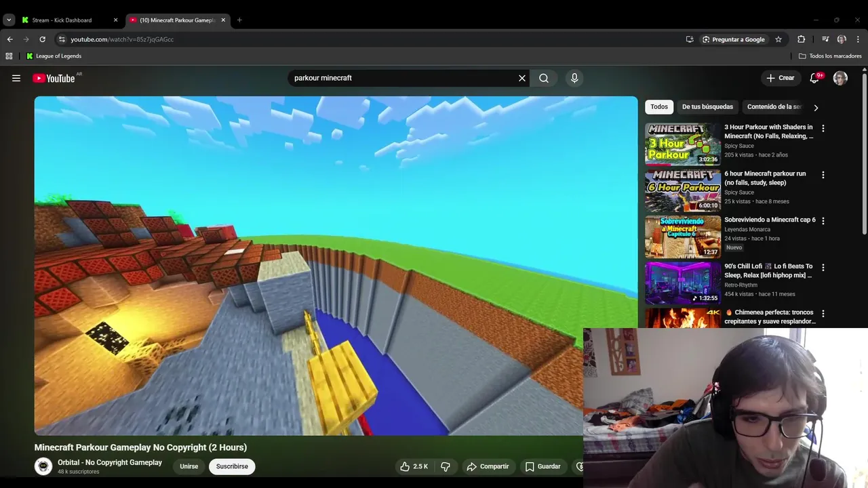Click the Unirse button

click(x=189, y=466)
